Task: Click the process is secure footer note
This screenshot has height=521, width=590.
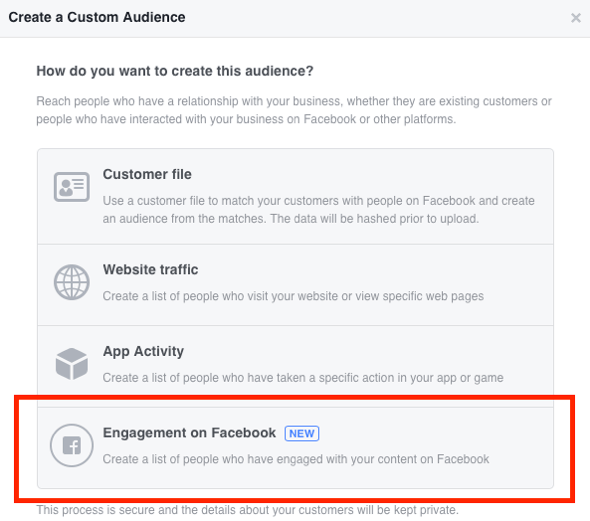Action: coord(248,510)
